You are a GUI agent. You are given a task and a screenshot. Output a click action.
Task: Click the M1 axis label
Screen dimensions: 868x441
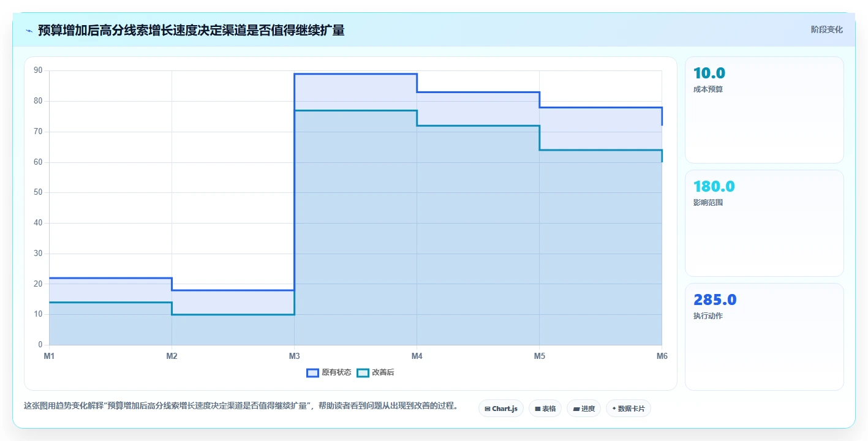coord(49,356)
